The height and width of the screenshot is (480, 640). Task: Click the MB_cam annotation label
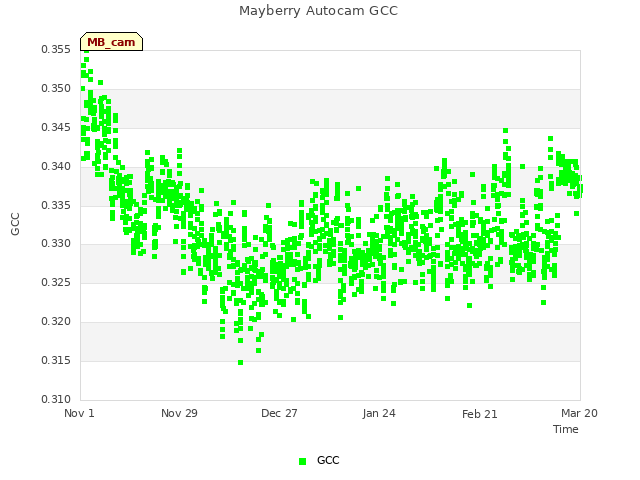[111, 42]
